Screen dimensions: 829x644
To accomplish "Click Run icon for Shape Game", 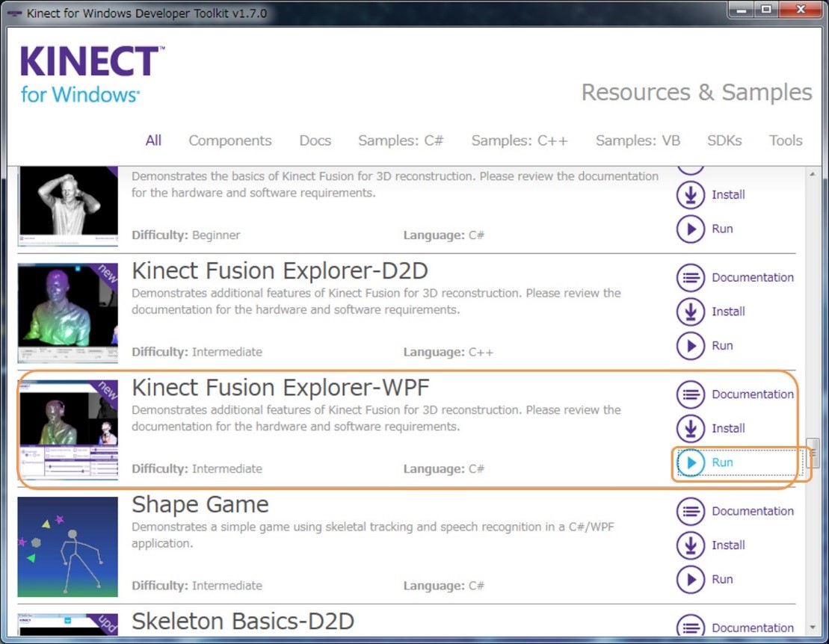I will tap(691, 580).
